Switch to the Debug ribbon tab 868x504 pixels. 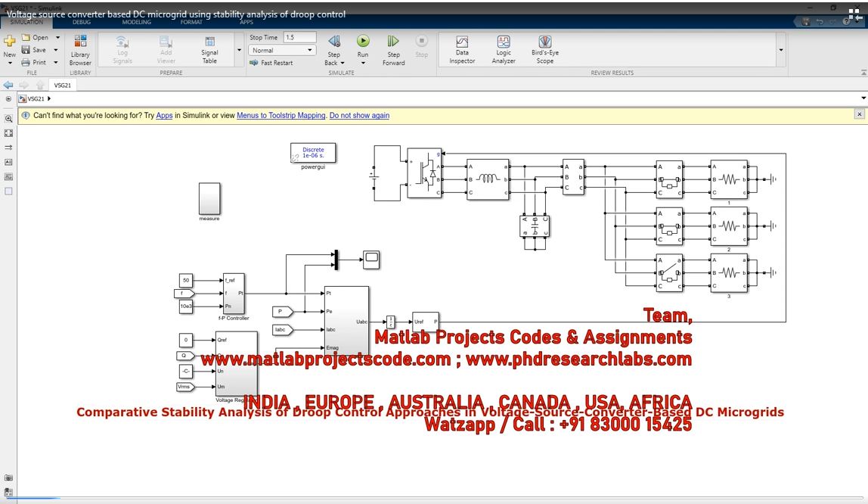click(x=81, y=23)
